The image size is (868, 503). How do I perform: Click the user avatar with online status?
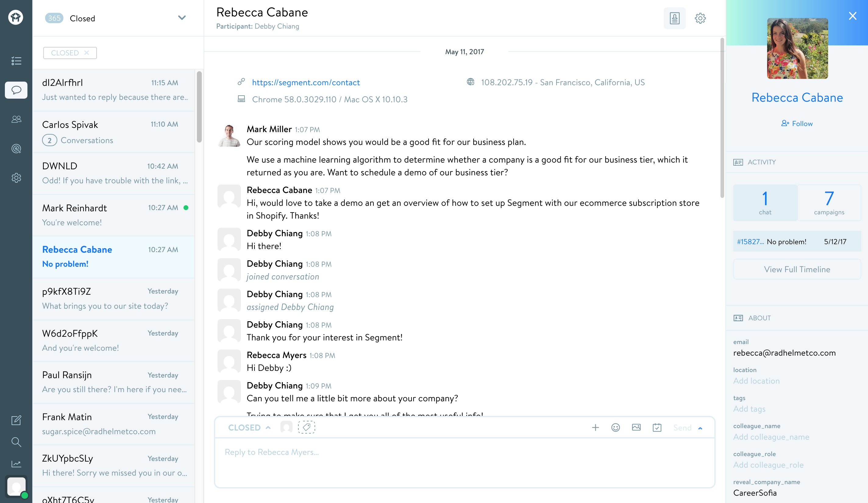point(16,487)
